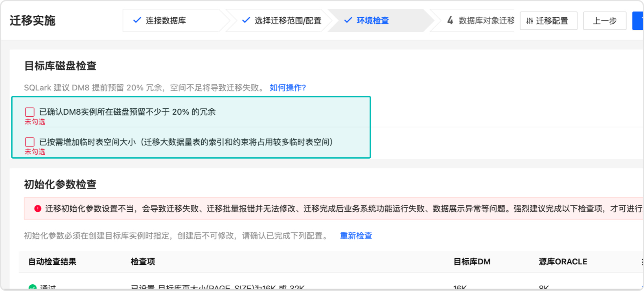Click 未勾选 warning under tablespace checkbox
Viewport: 644px width, 291px height.
[35, 152]
